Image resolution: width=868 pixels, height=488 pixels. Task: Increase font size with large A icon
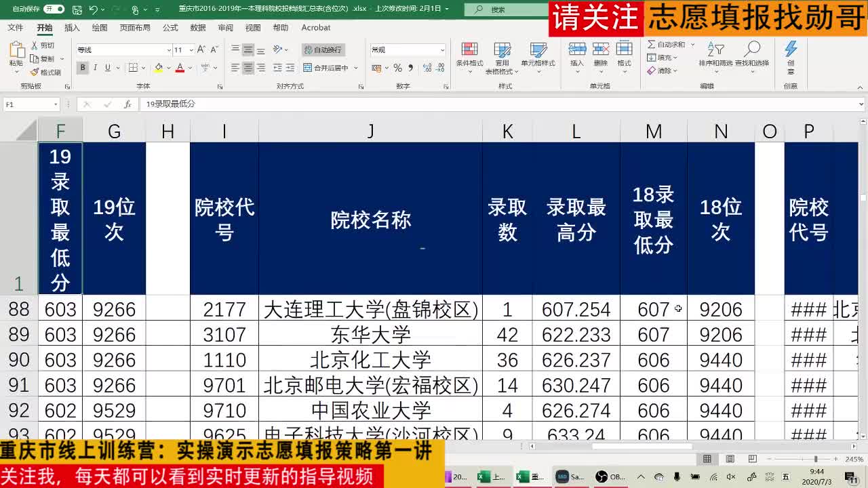click(202, 49)
